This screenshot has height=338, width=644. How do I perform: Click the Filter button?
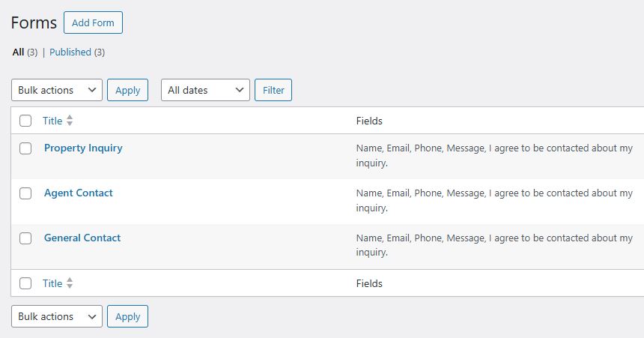pyautogui.click(x=273, y=90)
